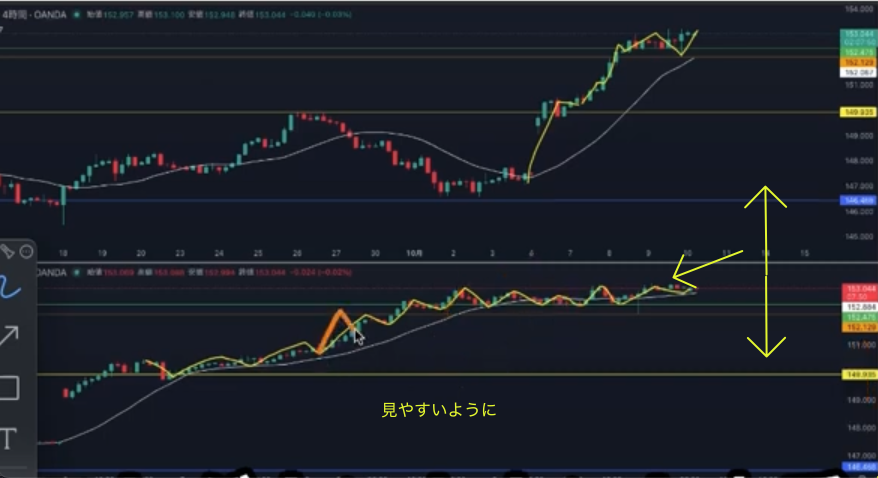Click the yellow text 見やすいように

[x=438, y=410]
